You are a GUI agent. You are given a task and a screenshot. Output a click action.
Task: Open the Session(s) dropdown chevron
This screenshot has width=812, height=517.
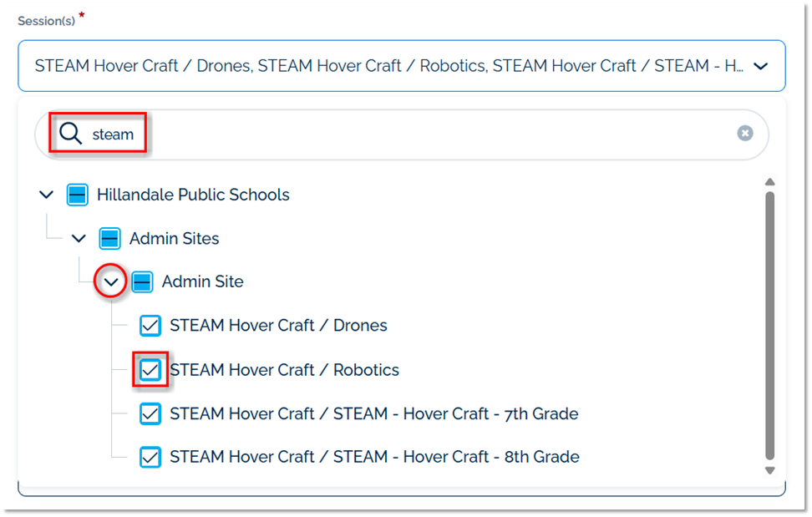pos(760,66)
